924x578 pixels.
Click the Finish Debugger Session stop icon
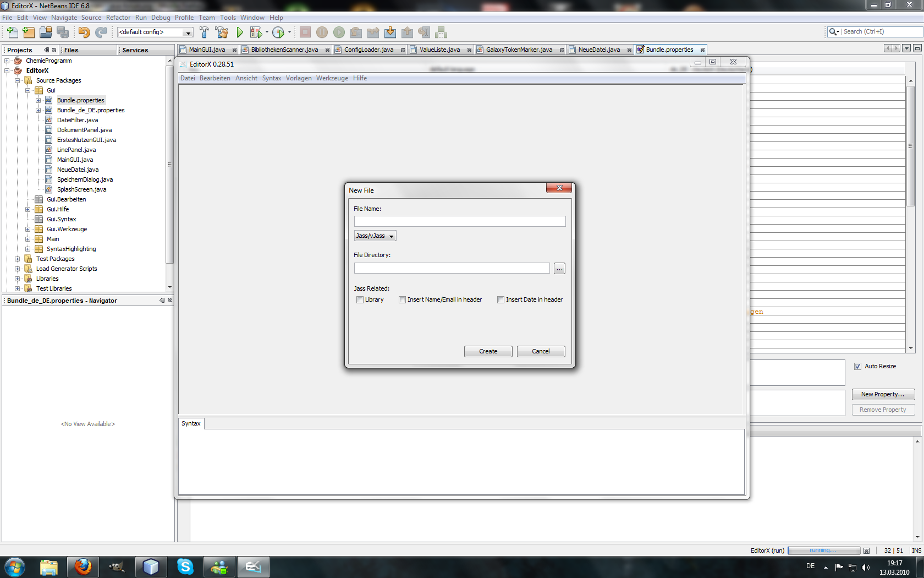click(305, 32)
